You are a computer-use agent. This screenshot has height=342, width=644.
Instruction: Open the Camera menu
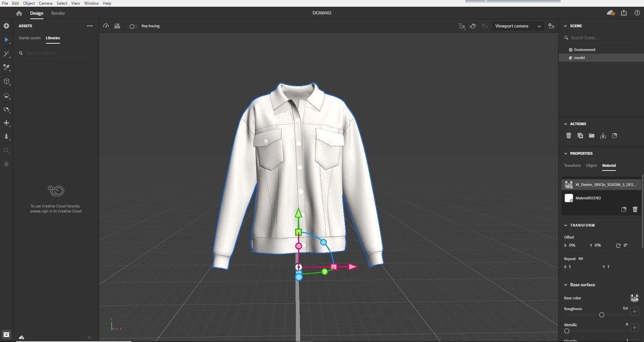click(46, 3)
